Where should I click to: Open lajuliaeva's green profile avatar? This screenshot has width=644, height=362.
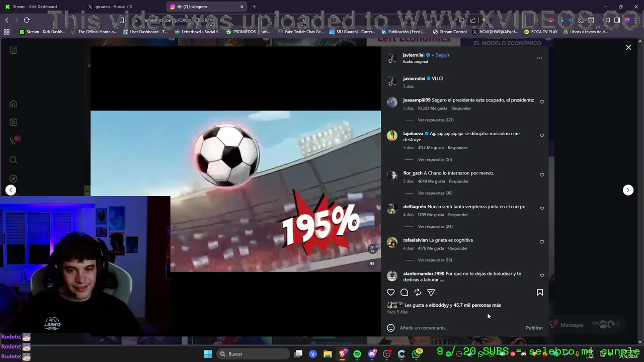click(x=392, y=136)
